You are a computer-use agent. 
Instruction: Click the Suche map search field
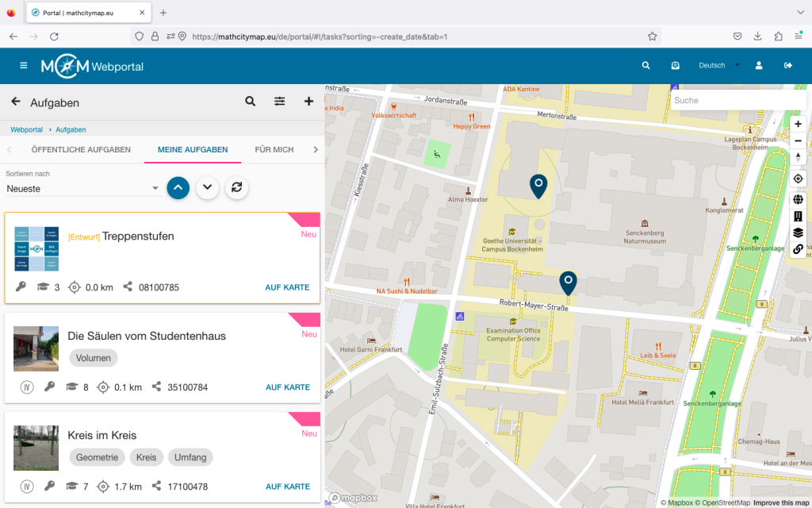(737, 101)
